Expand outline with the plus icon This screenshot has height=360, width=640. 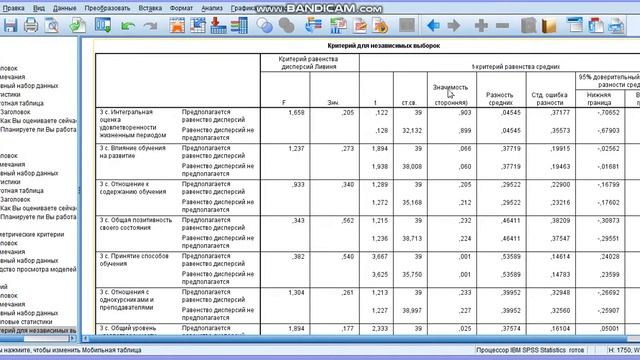(481, 26)
